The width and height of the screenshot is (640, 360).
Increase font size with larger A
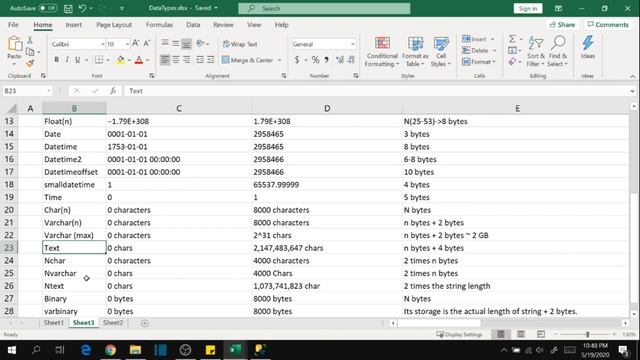136,43
